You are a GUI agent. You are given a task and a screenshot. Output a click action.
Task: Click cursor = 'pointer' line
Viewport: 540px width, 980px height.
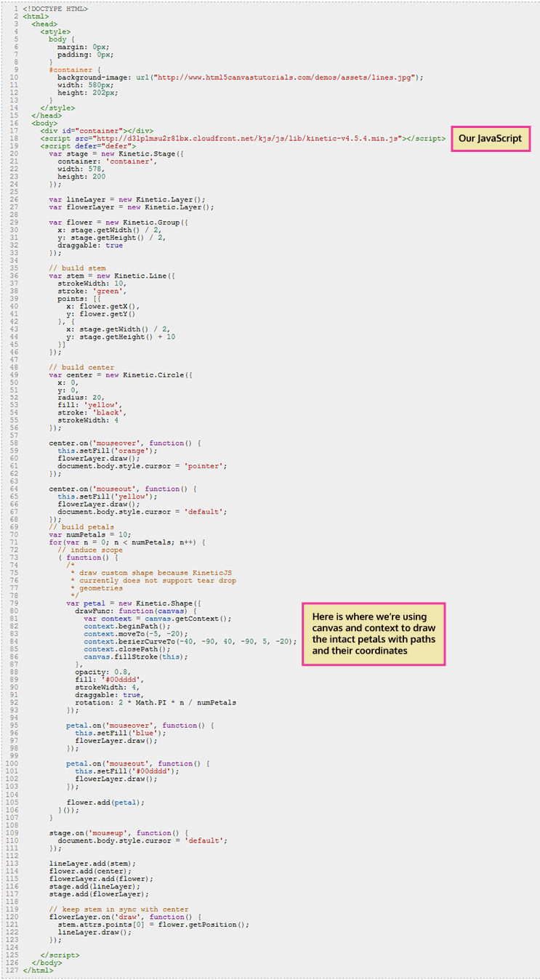pyautogui.click(x=142, y=466)
